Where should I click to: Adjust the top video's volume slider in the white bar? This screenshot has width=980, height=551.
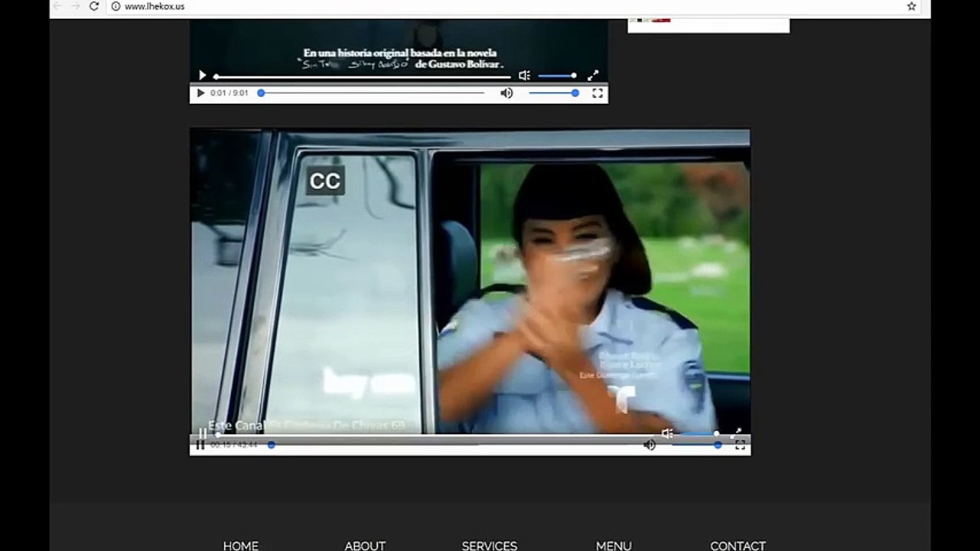point(553,93)
